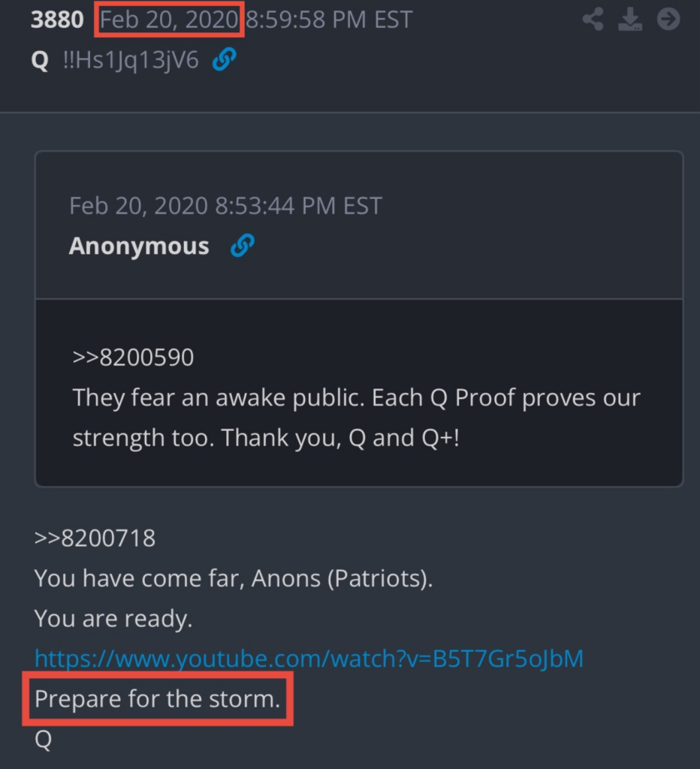Click the download icon in post header

pos(631,20)
